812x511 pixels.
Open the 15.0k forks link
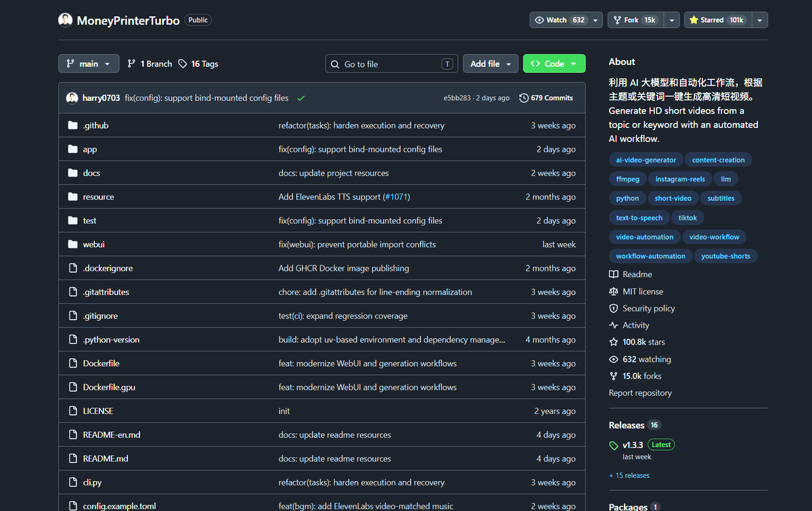635,376
